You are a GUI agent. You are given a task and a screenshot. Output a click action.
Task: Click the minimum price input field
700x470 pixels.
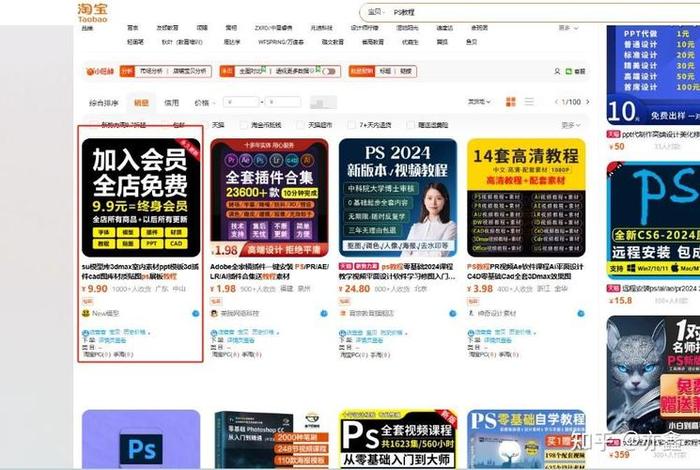pos(241,102)
